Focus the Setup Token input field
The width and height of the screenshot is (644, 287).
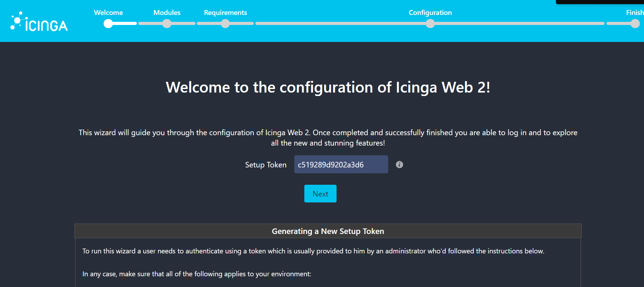tap(341, 165)
